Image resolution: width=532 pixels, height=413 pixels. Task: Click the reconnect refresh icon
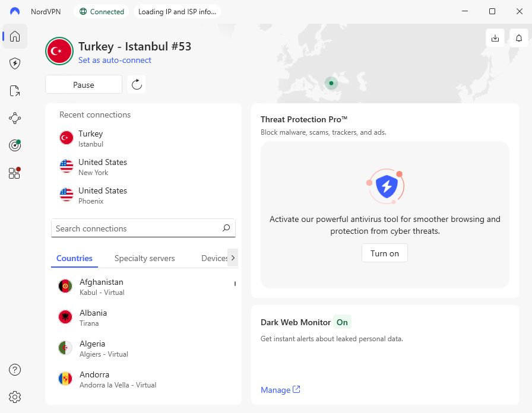(x=137, y=84)
